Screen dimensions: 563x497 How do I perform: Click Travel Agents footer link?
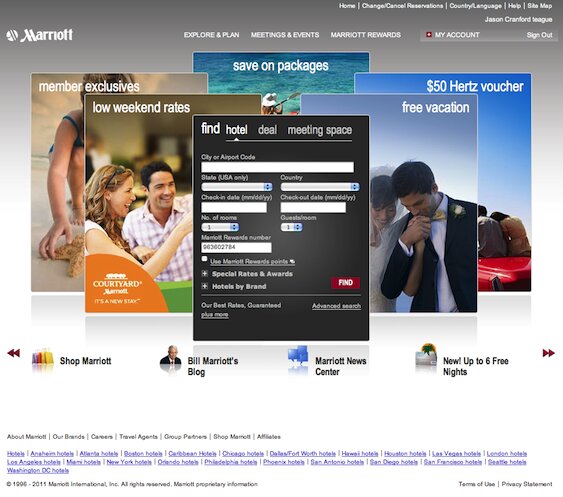[x=138, y=437]
